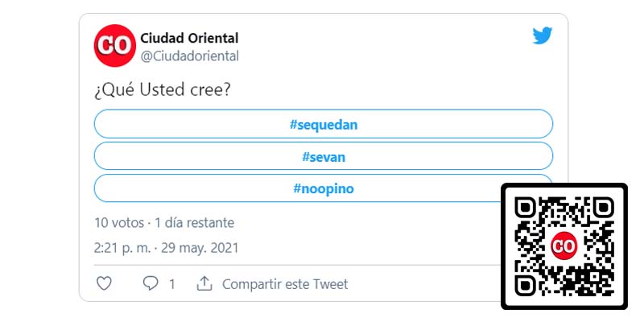This screenshot has width=644, height=322.
Task: Click the @Ciudadoriental handle
Action: pyautogui.click(x=189, y=56)
